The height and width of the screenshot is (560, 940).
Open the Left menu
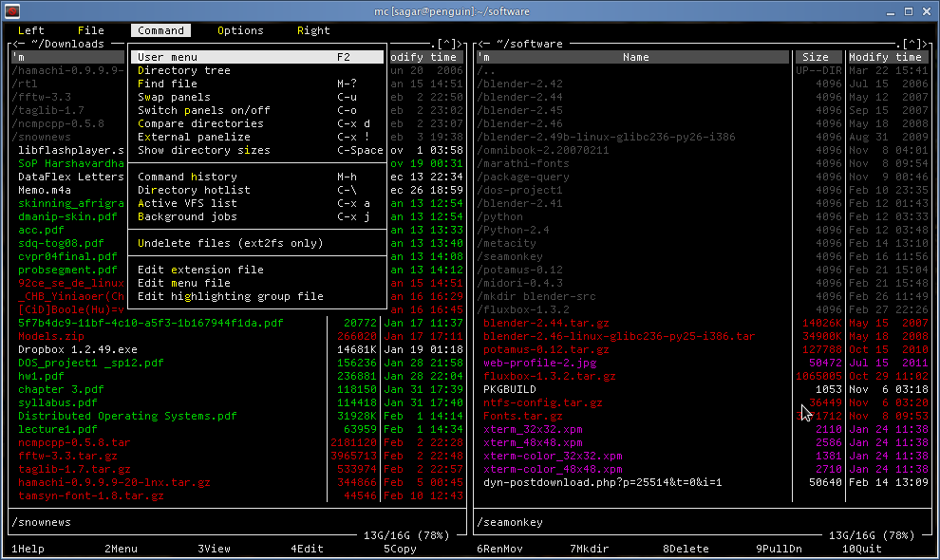pos(30,30)
